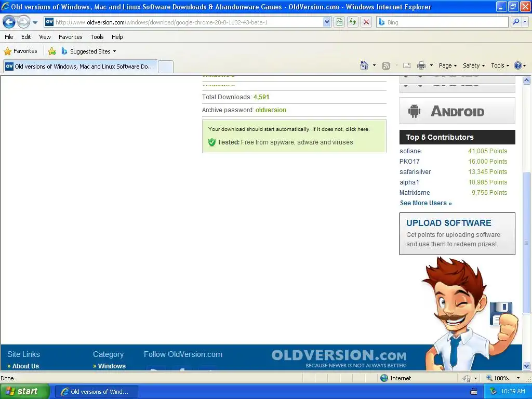
Task: Open the Safety command menu
Action: click(x=474, y=65)
